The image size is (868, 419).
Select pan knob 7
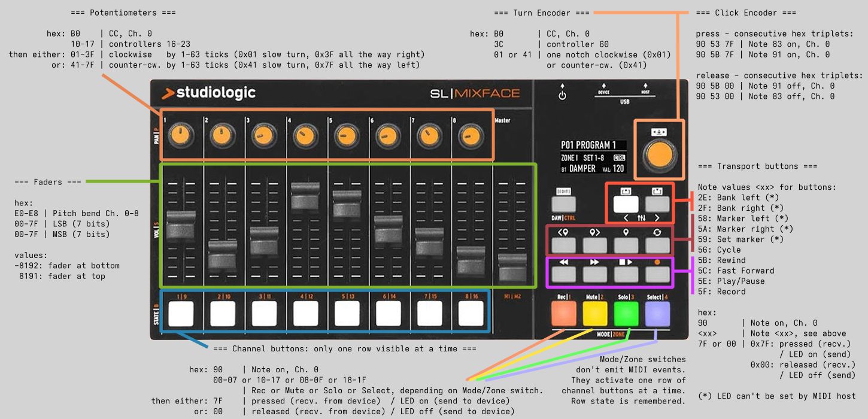coord(429,136)
